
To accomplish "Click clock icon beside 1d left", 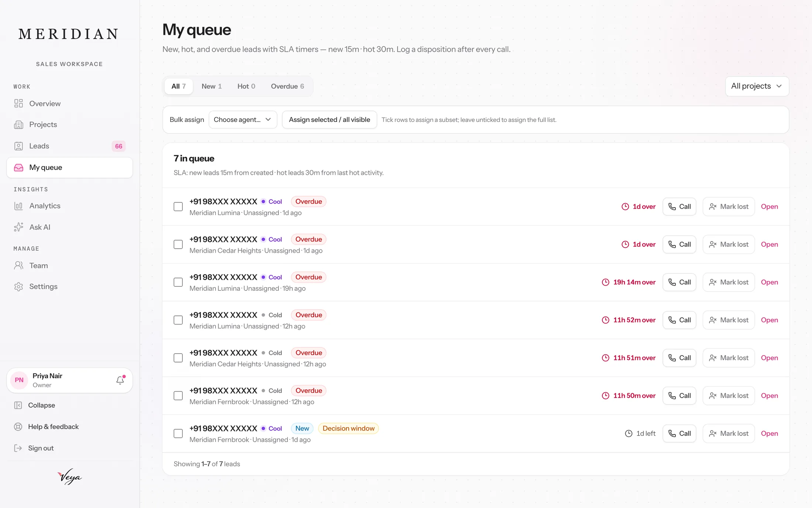I will tap(629, 433).
